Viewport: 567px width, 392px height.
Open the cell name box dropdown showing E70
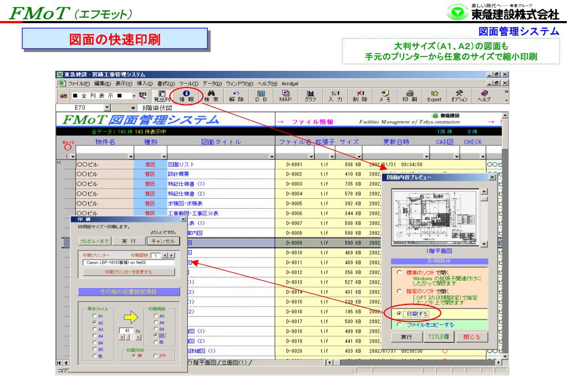[107, 107]
